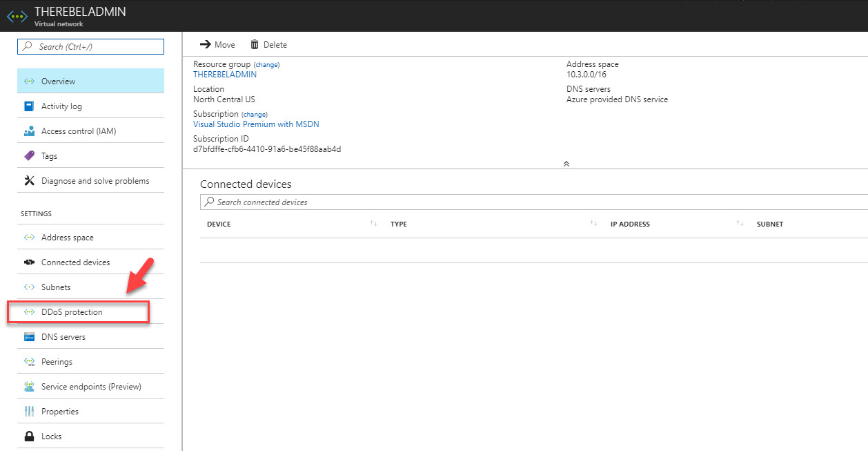The height and width of the screenshot is (451, 868).
Task: Collapse the essentials panel with double chevron
Action: (x=566, y=164)
